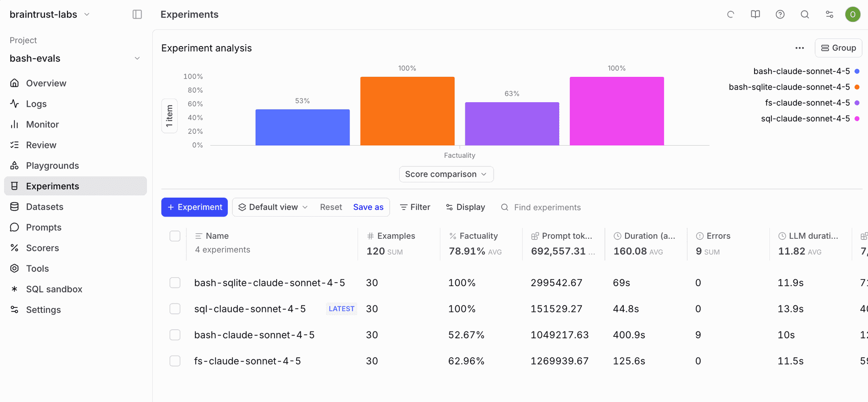
Task: Click the Playgrounds shapes icon
Action: [14, 166]
